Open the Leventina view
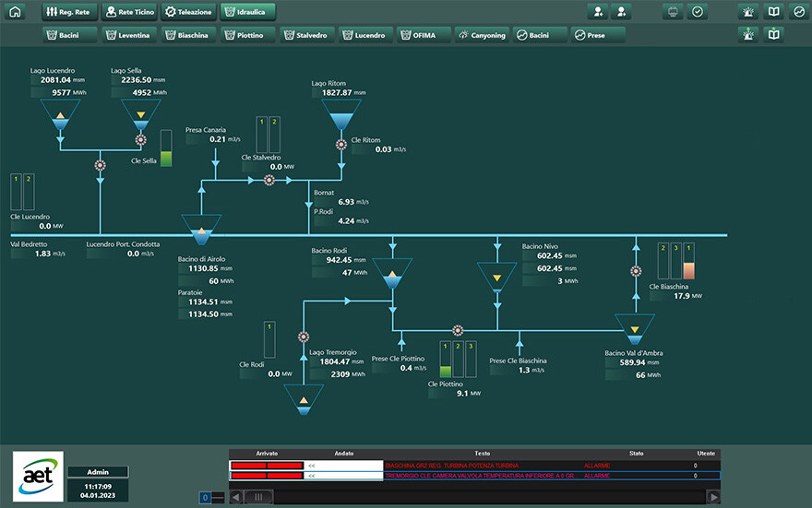This screenshot has width=812, height=508. [x=129, y=35]
